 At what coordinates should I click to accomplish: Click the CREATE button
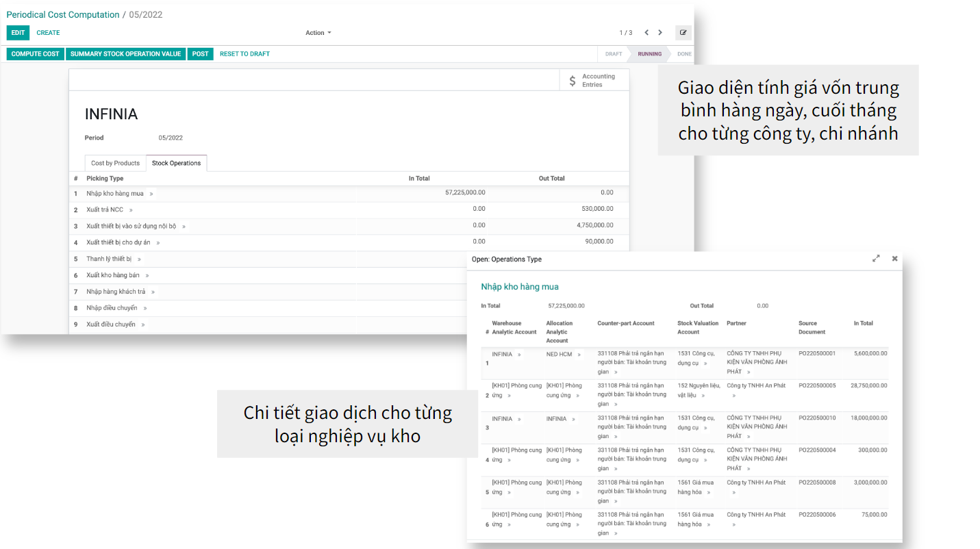[x=48, y=33]
